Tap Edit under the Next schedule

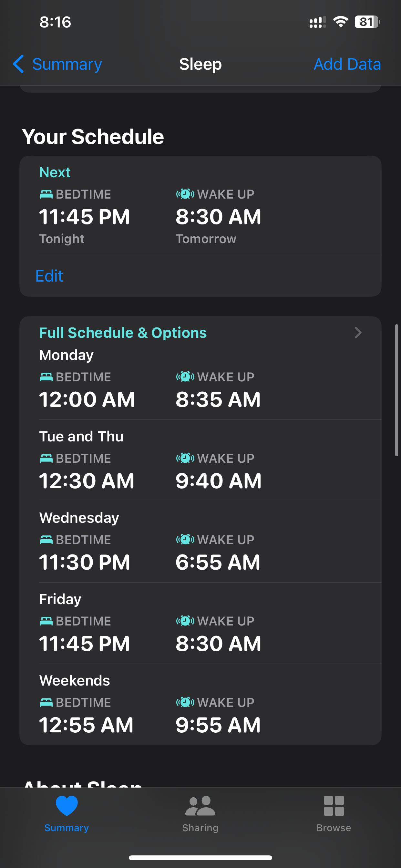pos(49,276)
